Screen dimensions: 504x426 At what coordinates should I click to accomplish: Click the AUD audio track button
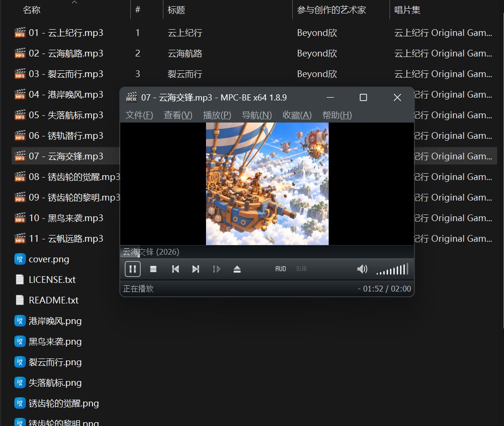(281, 269)
